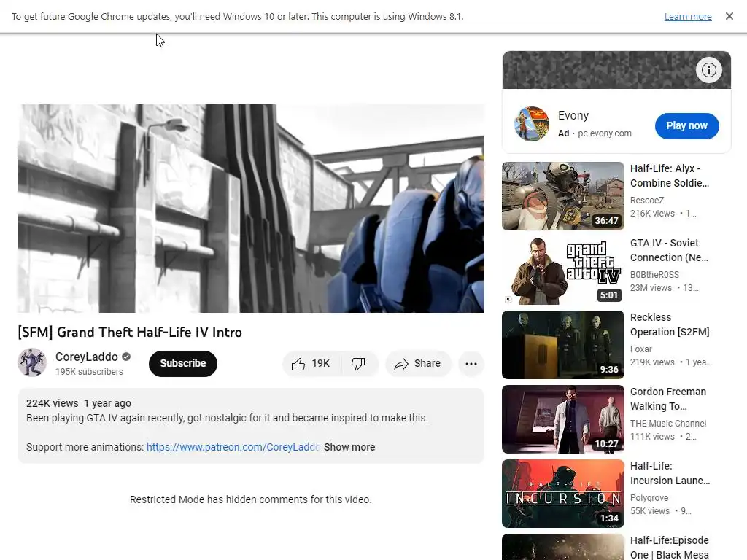Image resolution: width=747 pixels, height=560 pixels.
Task: Click the 23M views text
Action: [x=651, y=287]
